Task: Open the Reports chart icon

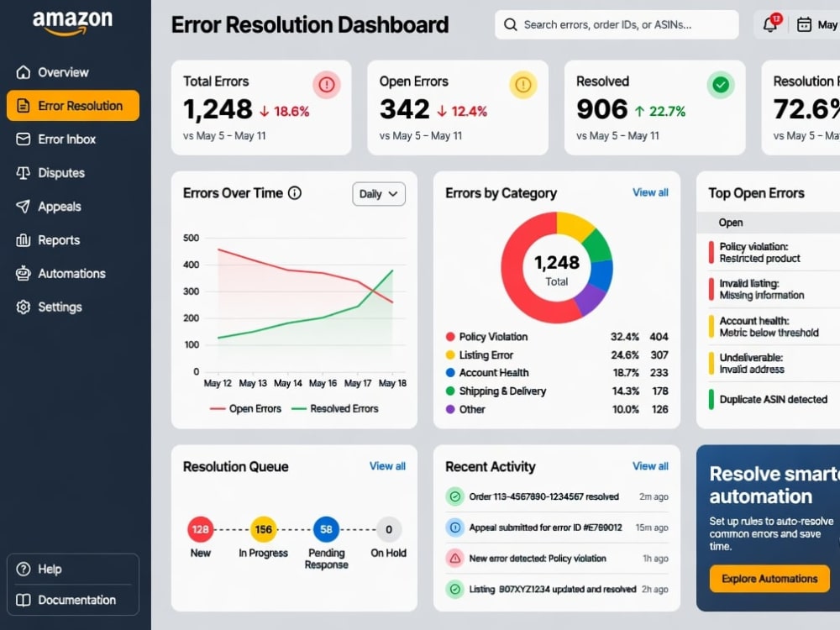Action: [x=23, y=240]
